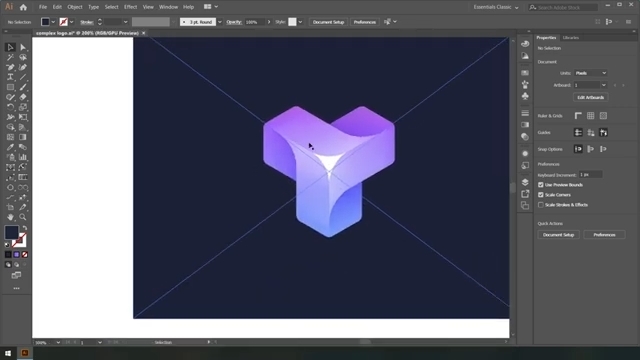Switch to the Libraries tab
The image size is (640, 360).
(571, 38)
